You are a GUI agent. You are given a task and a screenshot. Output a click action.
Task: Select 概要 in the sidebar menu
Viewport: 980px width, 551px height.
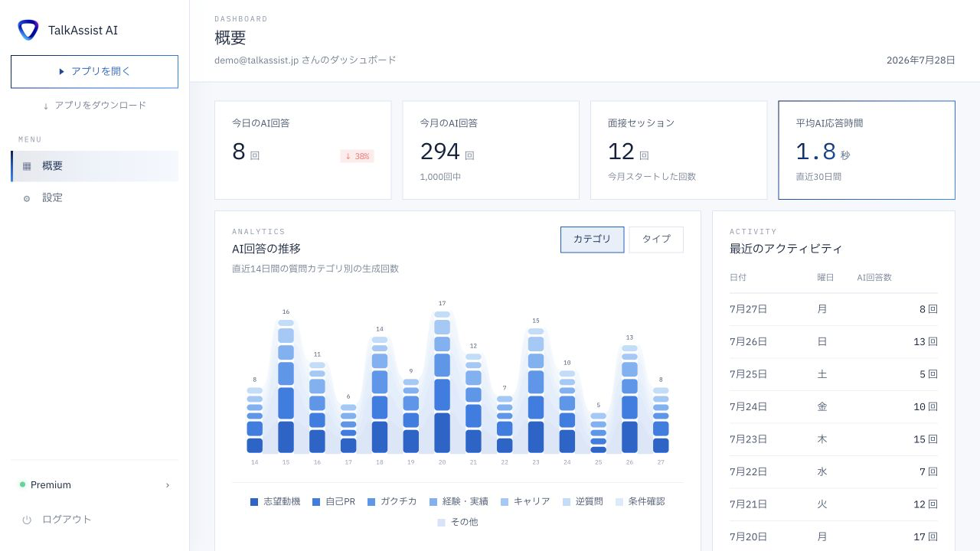(94, 166)
